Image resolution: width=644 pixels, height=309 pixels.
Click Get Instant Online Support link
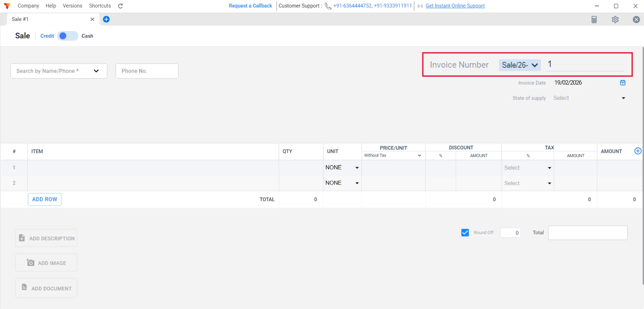point(455,6)
